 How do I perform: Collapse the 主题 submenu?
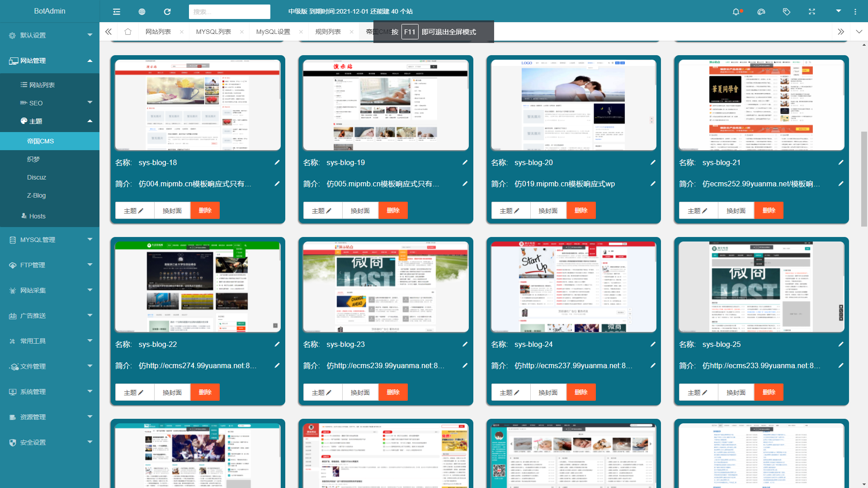[50, 121]
